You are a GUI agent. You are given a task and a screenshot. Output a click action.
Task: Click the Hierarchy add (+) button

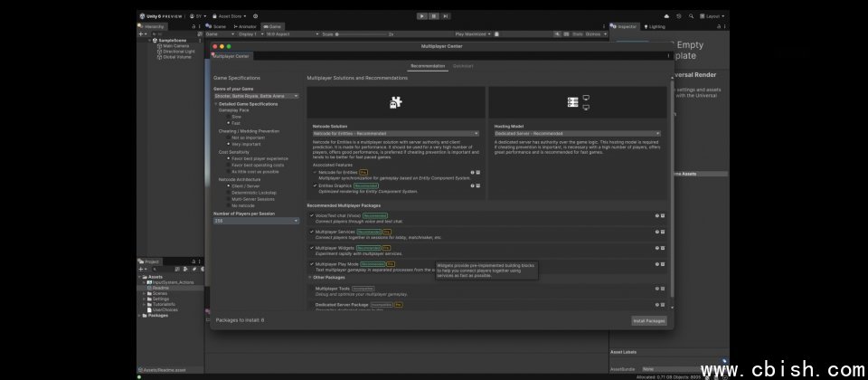pos(142,33)
